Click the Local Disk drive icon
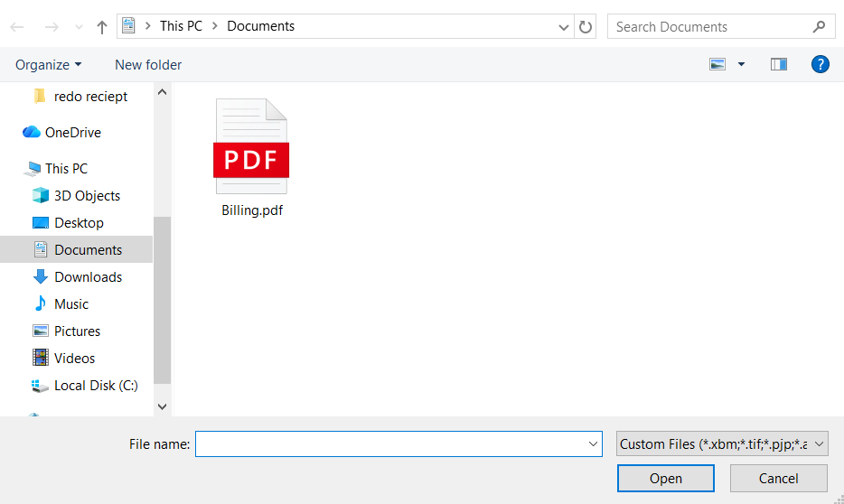This screenshot has height=504, width=844. 40,386
